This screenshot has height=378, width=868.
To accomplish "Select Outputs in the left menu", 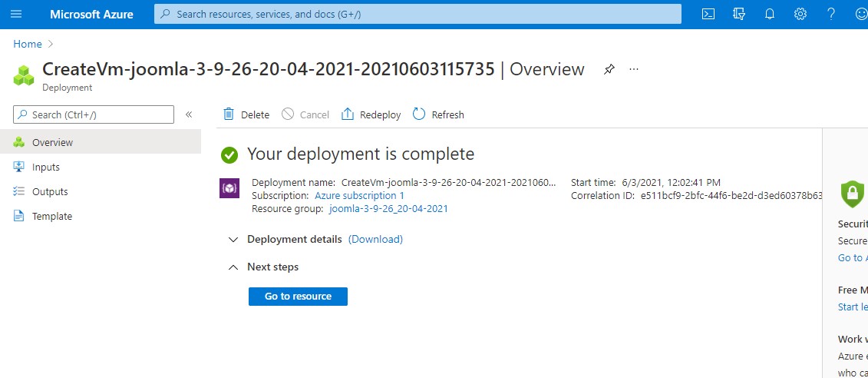I will pyautogui.click(x=101, y=192).
